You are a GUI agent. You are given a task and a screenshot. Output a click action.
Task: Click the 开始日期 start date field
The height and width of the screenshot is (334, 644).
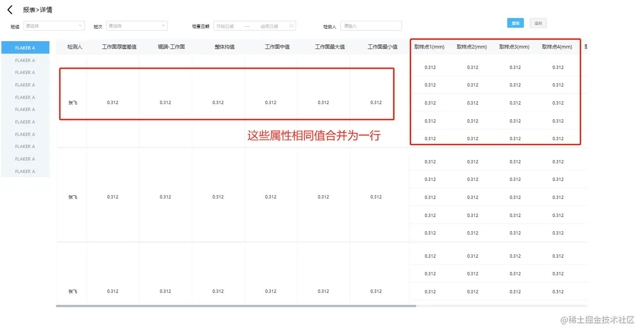click(x=225, y=26)
